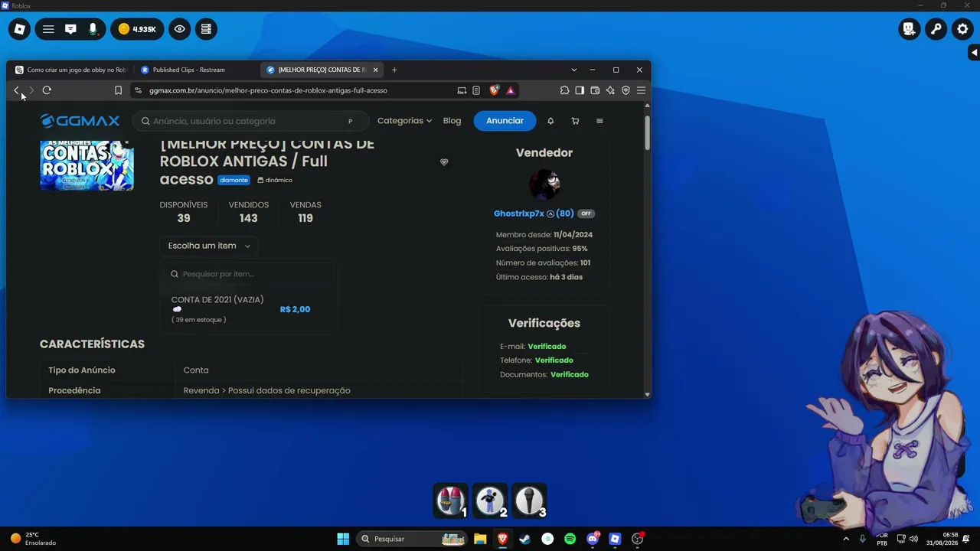Open Roblox settings gear
Viewport: 980px width, 551px height.
[x=963, y=30]
